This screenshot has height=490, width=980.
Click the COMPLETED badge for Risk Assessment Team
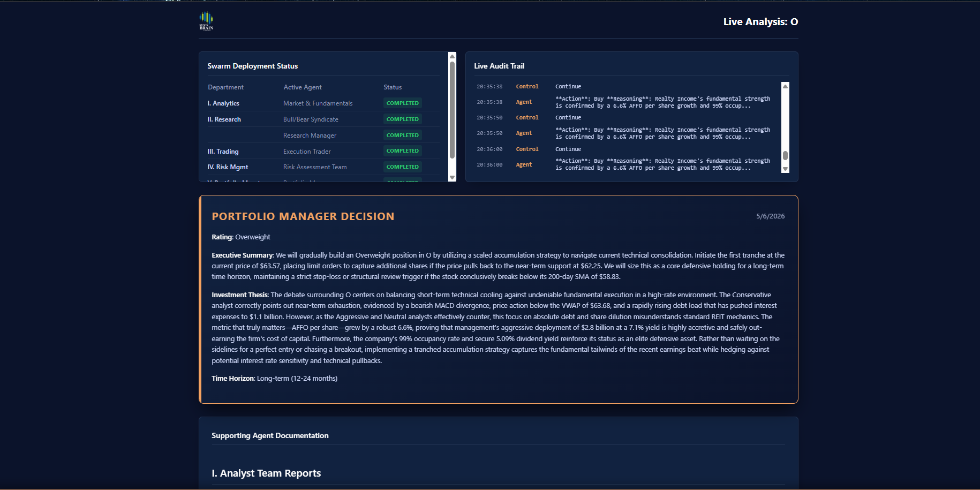point(403,167)
